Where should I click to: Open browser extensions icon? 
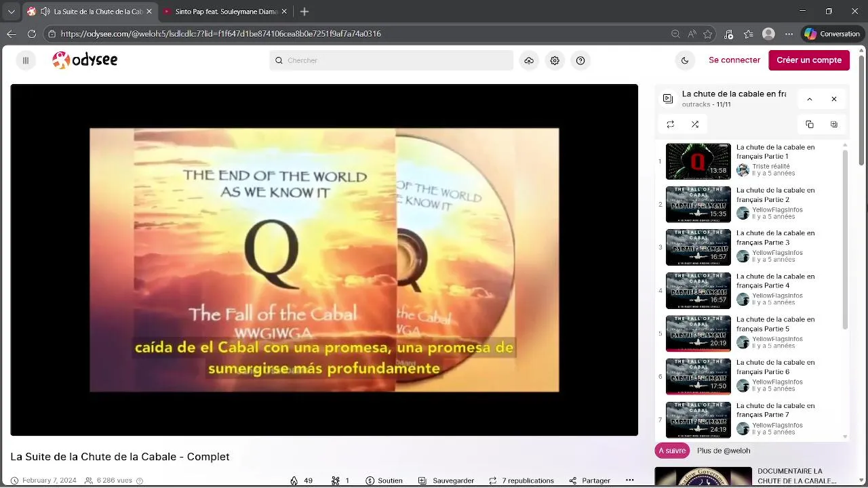[728, 33]
